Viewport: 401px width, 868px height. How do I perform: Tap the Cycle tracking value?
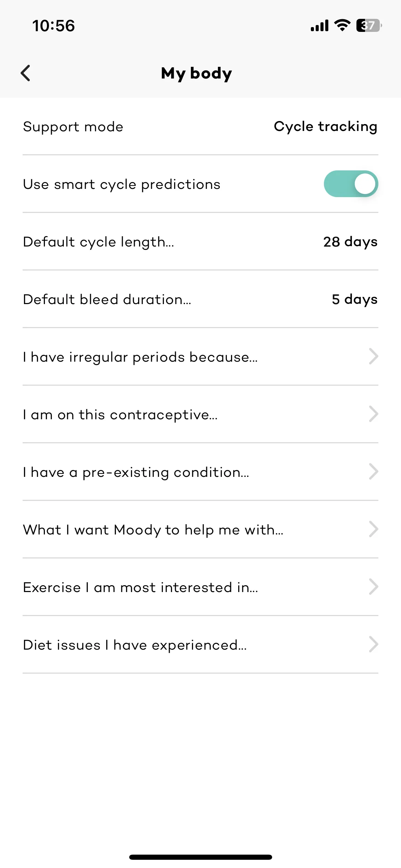(325, 127)
